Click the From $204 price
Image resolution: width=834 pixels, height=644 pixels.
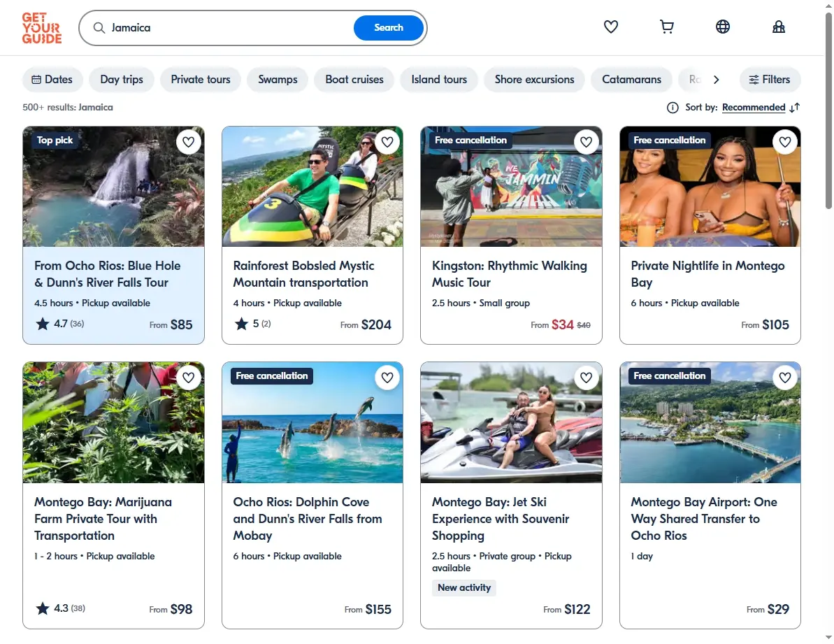pos(366,324)
